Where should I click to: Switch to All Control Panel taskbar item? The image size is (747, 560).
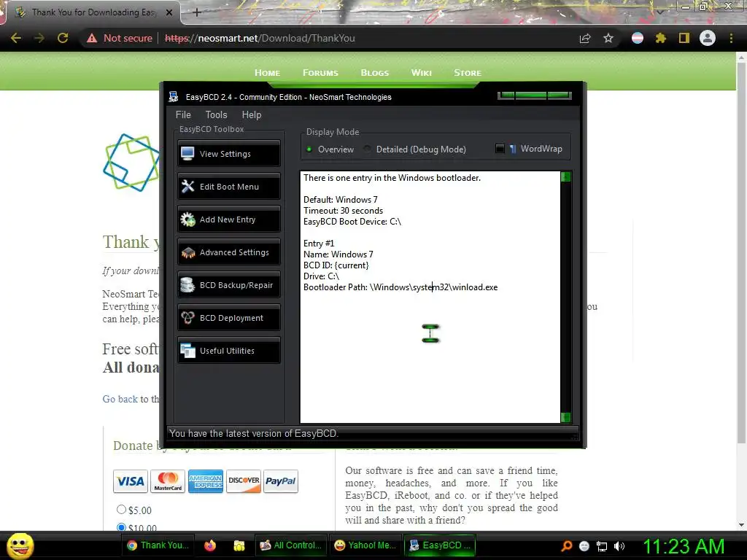click(x=290, y=545)
